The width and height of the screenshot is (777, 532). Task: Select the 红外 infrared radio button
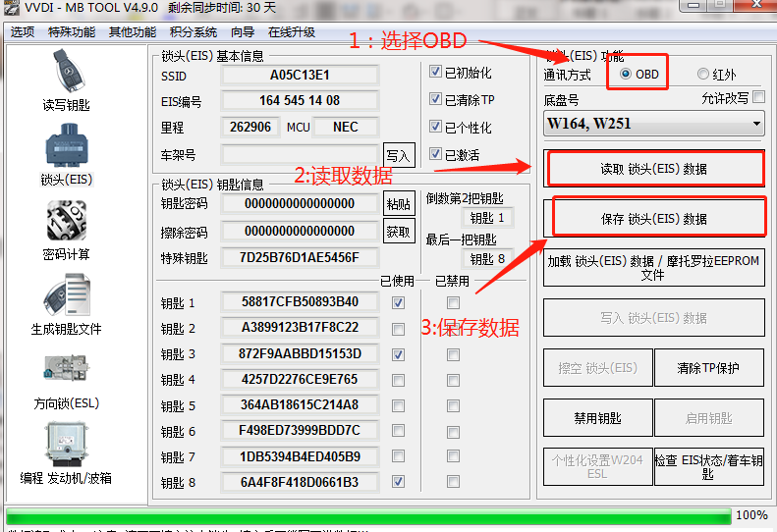[702, 75]
